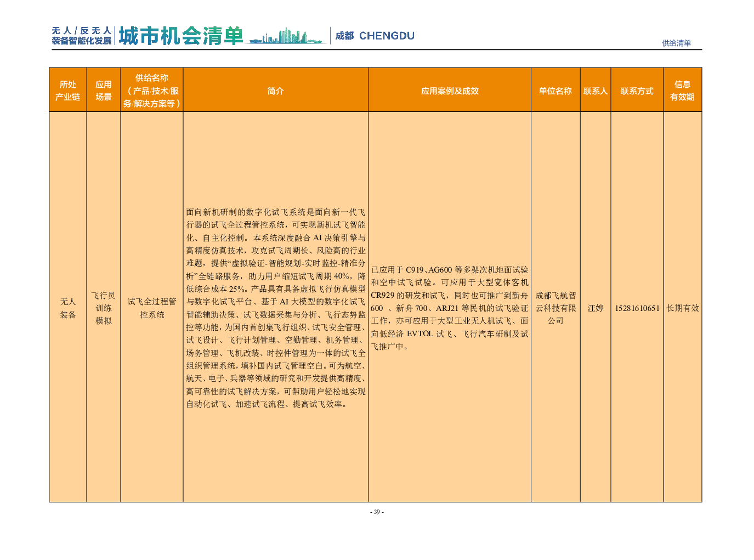Click the 成都飞航智云科技有限公司 cell
Screen dimensions: 754x560
555,308
